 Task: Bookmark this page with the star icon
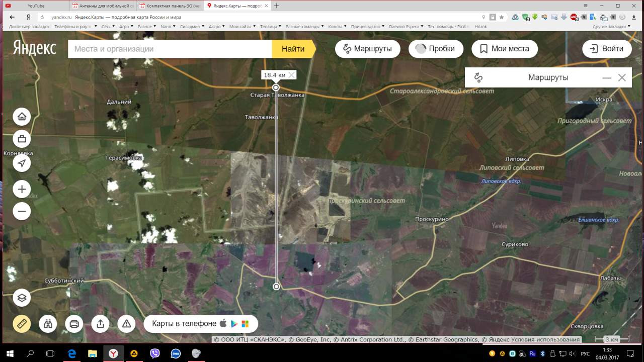click(502, 17)
